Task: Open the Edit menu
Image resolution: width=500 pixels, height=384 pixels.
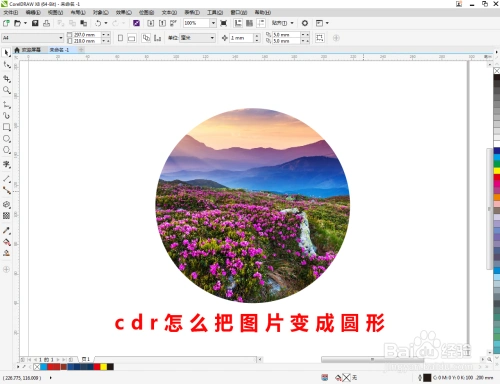Action: point(33,12)
